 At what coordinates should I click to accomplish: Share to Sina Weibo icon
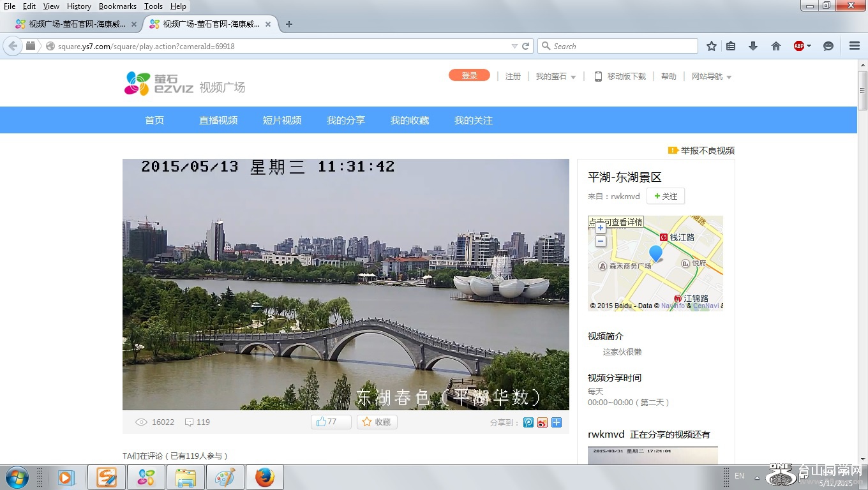542,422
